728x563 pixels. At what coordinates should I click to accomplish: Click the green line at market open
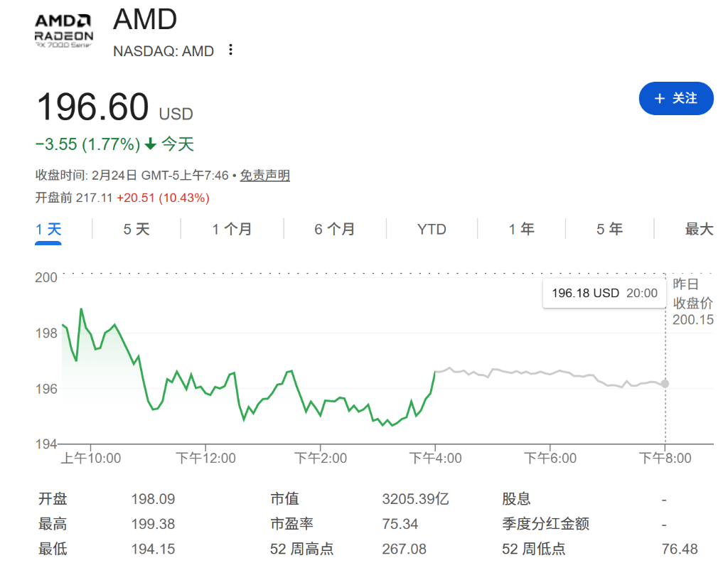(63, 325)
